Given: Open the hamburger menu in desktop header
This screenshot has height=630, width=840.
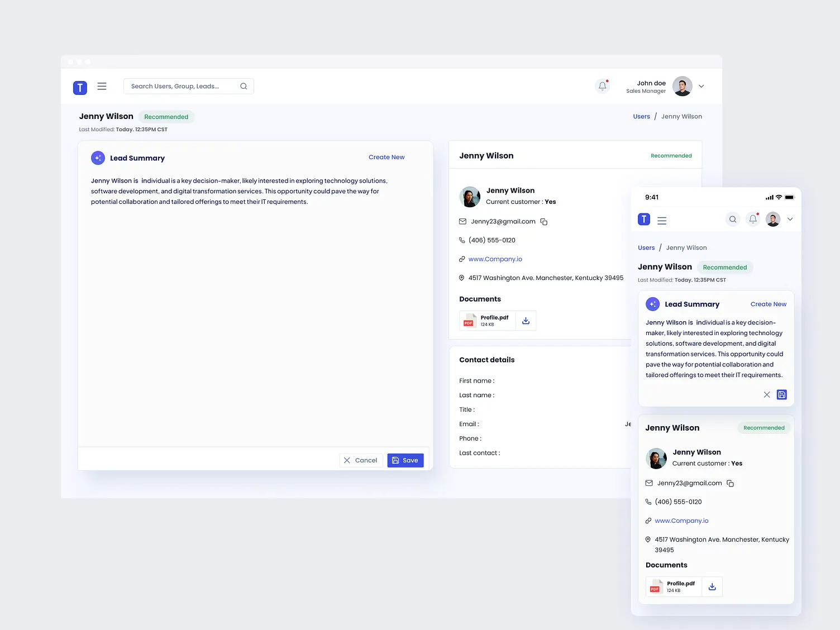Looking at the screenshot, I should point(102,87).
